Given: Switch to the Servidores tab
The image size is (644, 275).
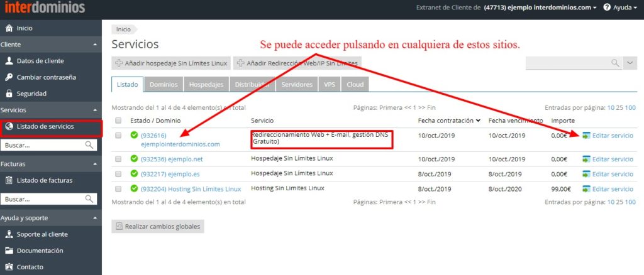Looking at the screenshot, I should coord(297,84).
